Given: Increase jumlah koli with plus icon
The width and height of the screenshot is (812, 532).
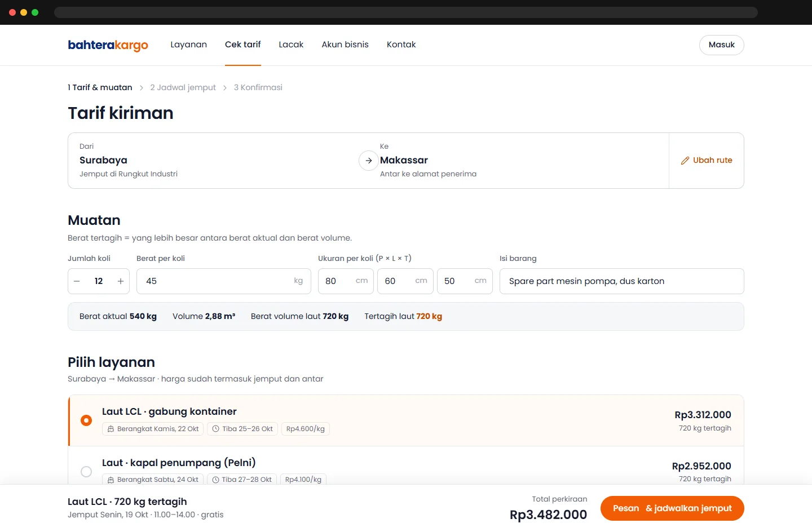Looking at the screenshot, I should click(120, 281).
